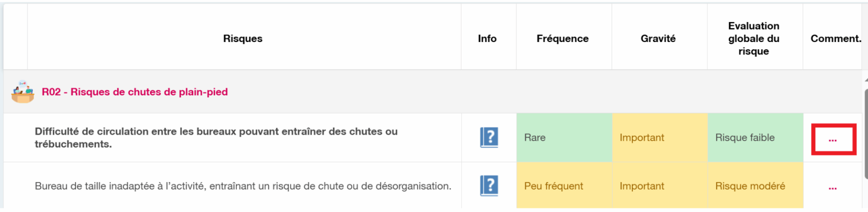Open info icon for circulation difficulty risk

tap(489, 138)
